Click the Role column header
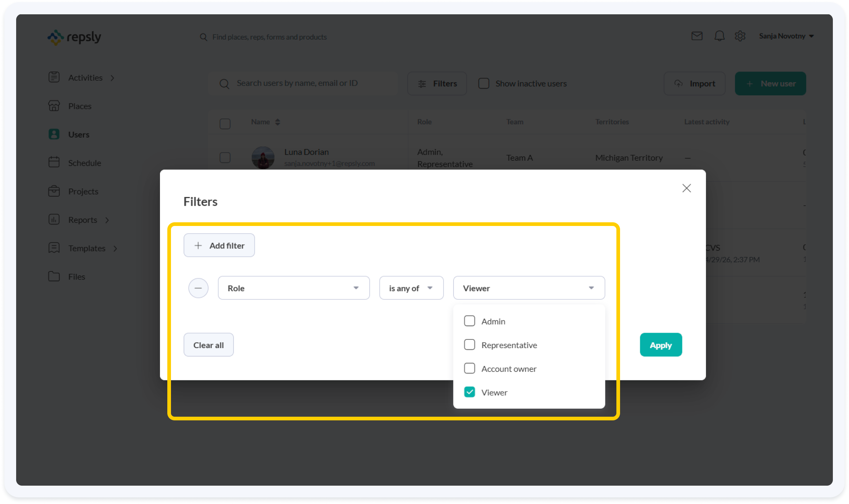Viewport: 849px width, 504px height. [424, 122]
